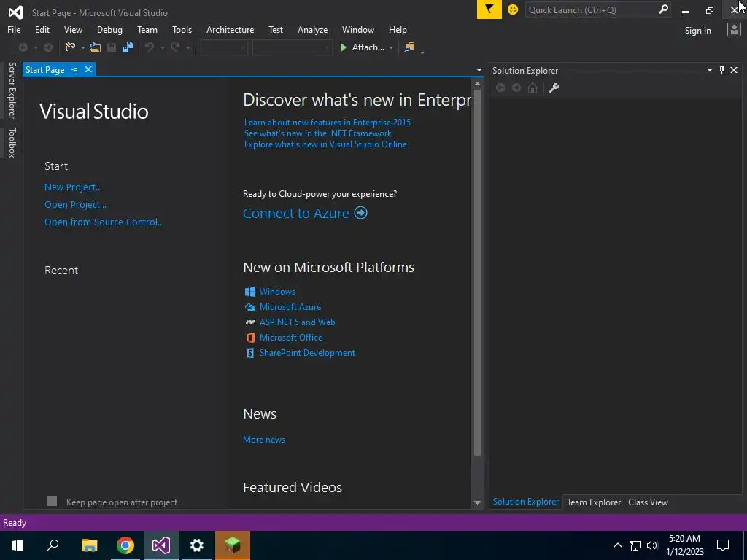
Task: Expand the New Project dropdown arrow
Action: click(82, 47)
